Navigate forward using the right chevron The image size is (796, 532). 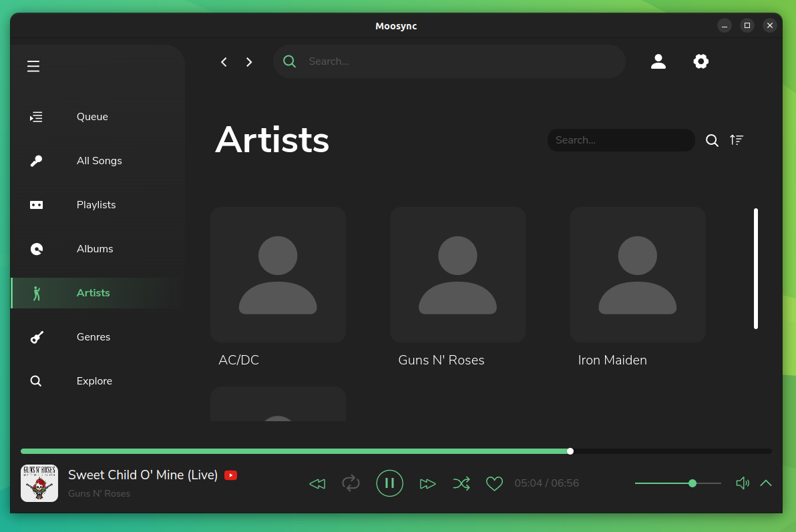coord(248,61)
